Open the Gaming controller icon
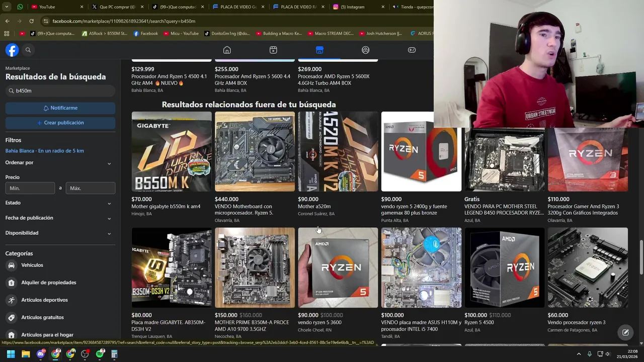This screenshot has height=362, width=644. [x=412, y=50]
